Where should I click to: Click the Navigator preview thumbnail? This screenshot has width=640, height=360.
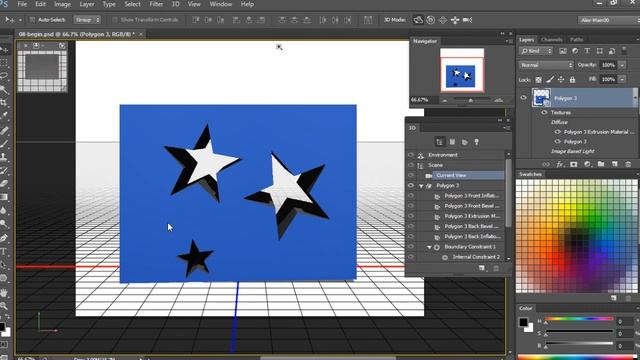(462, 70)
